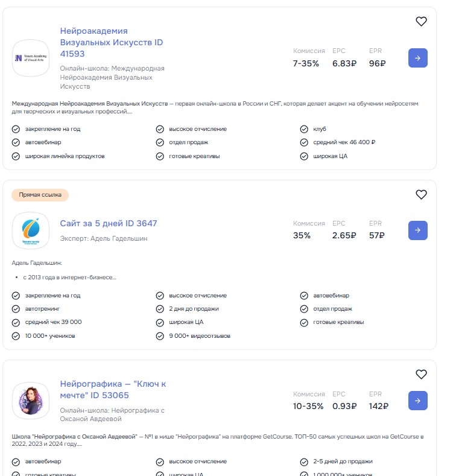Click check icon next to 9 000+ видеоотзывов

pos(160,335)
